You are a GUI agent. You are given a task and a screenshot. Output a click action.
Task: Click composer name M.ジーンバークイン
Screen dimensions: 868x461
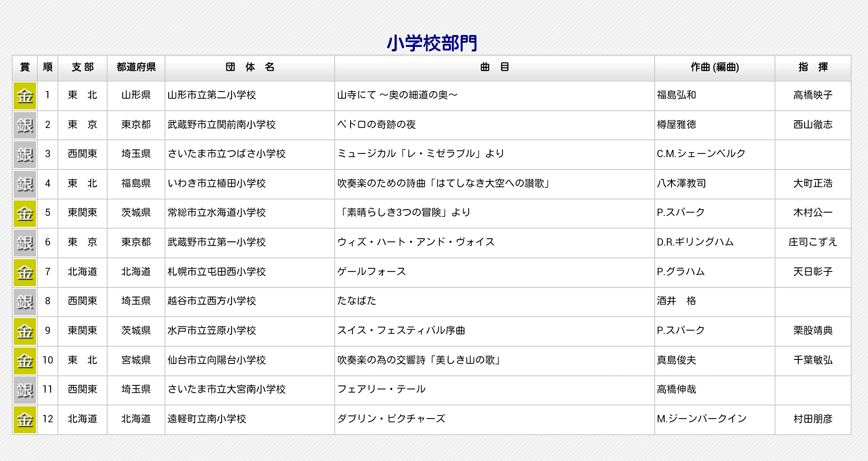pos(701,419)
